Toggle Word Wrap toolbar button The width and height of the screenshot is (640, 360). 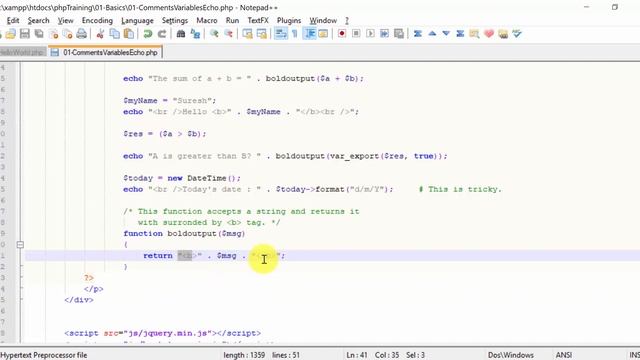click(x=281, y=34)
